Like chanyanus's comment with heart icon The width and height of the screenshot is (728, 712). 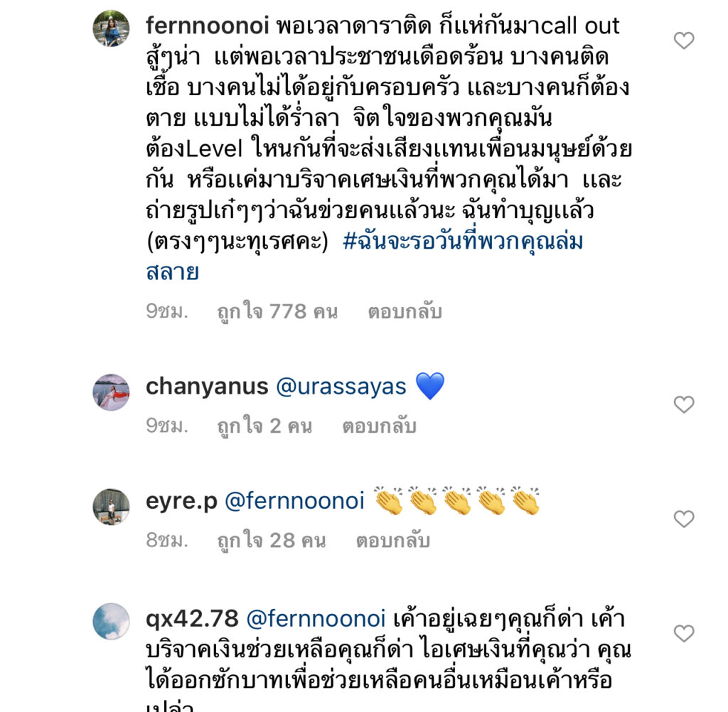pyautogui.click(x=683, y=404)
